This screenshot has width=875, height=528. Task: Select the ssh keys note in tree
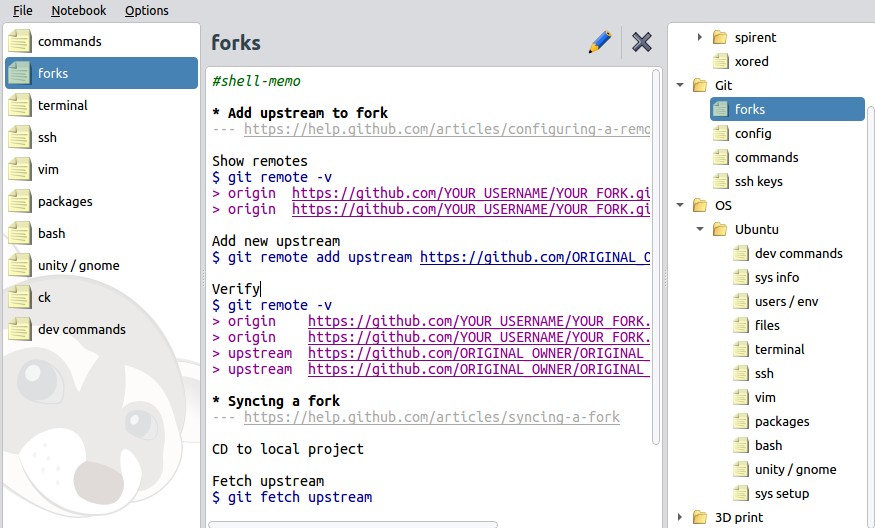[748, 181]
